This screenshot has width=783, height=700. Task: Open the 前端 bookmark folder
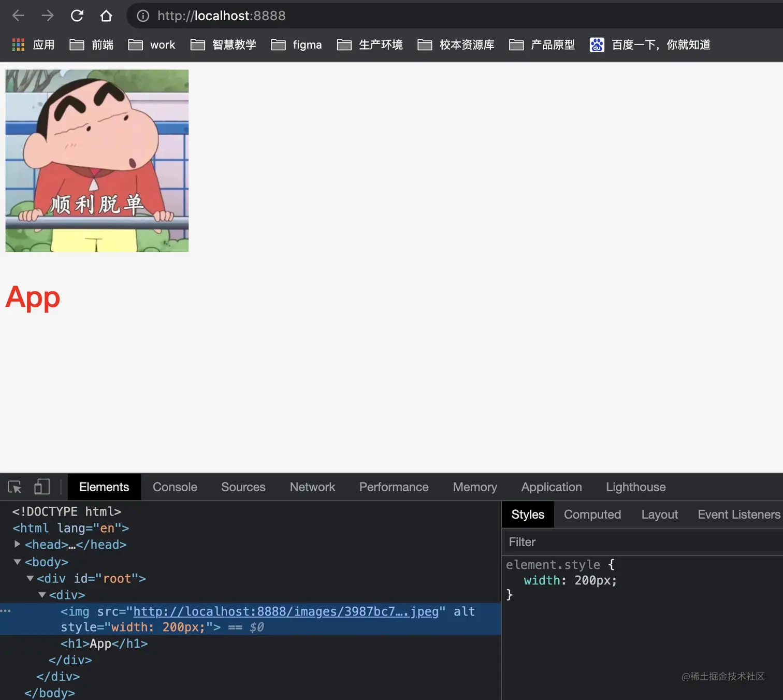tap(92, 45)
